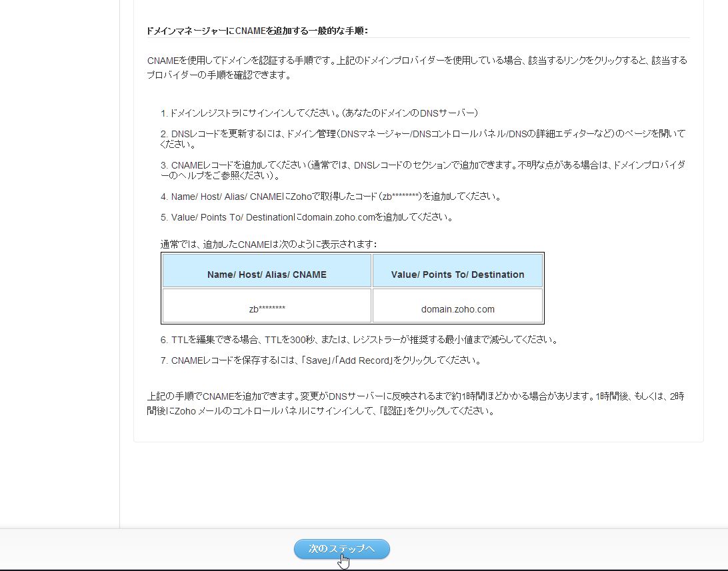The height and width of the screenshot is (571, 728).
Task: Click the Name/ Host/ Alias/ CNAME table header
Action: (267, 271)
